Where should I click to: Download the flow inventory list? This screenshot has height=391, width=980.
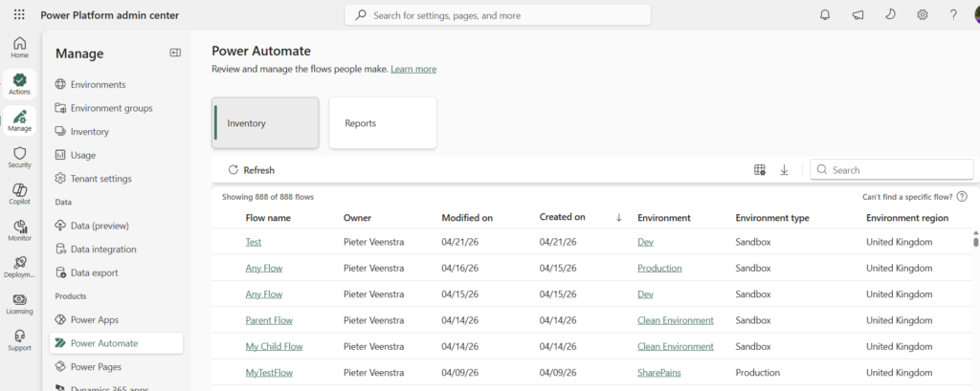pyautogui.click(x=785, y=170)
